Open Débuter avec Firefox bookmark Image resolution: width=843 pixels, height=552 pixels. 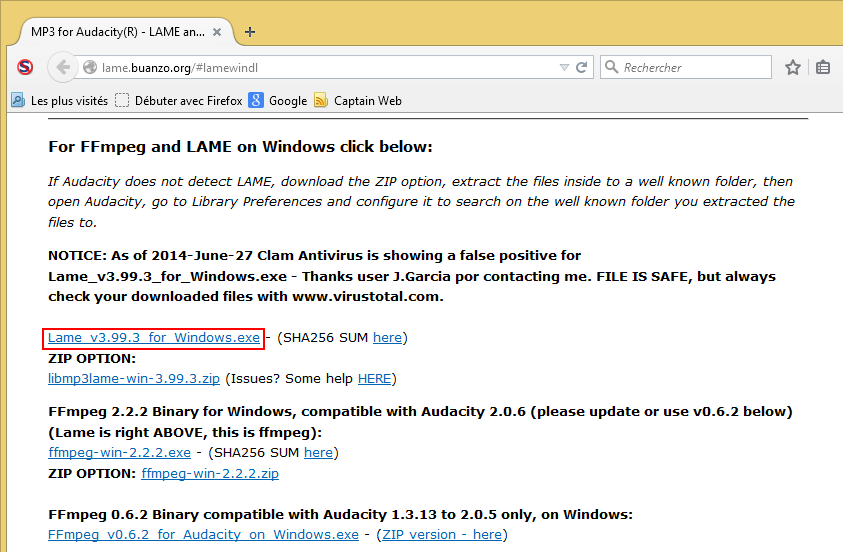coord(178,100)
